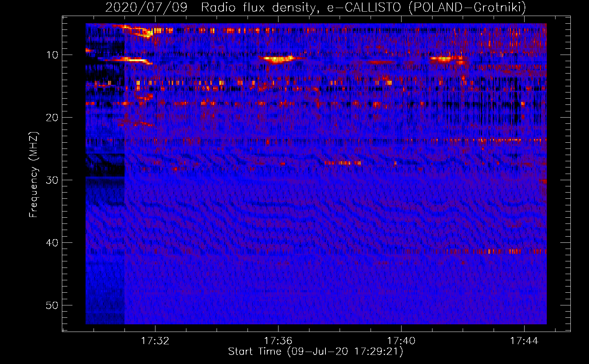This screenshot has width=589, height=364.
Task: Click the yellow burst at top near 17:32
Action: [x=146, y=32]
